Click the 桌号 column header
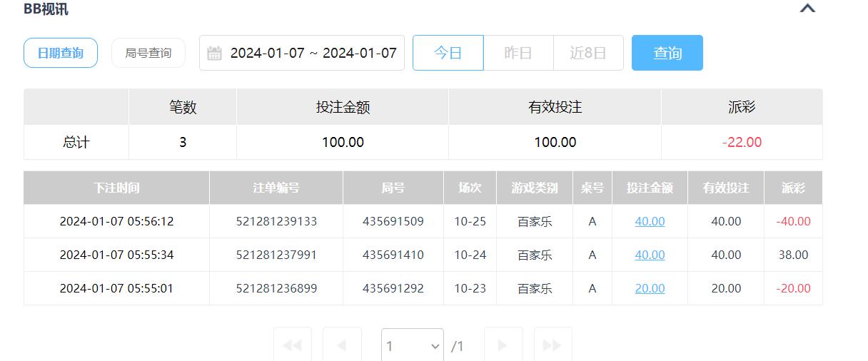 pyautogui.click(x=592, y=188)
